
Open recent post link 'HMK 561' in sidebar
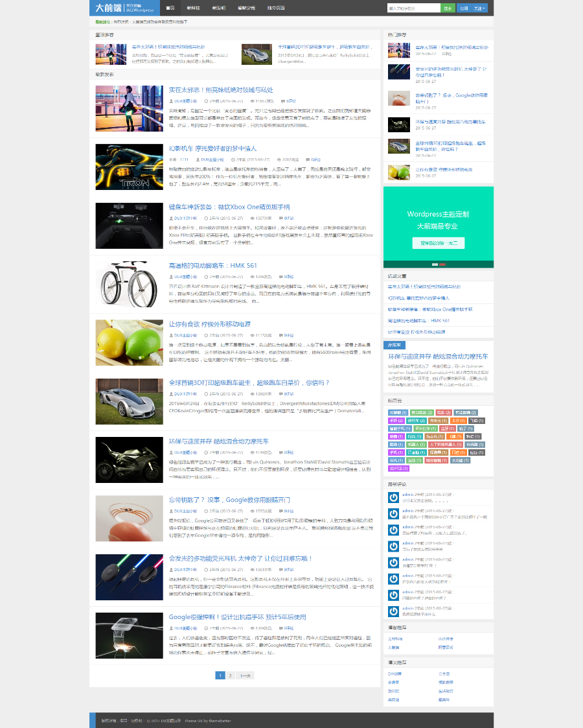(x=418, y=321)
